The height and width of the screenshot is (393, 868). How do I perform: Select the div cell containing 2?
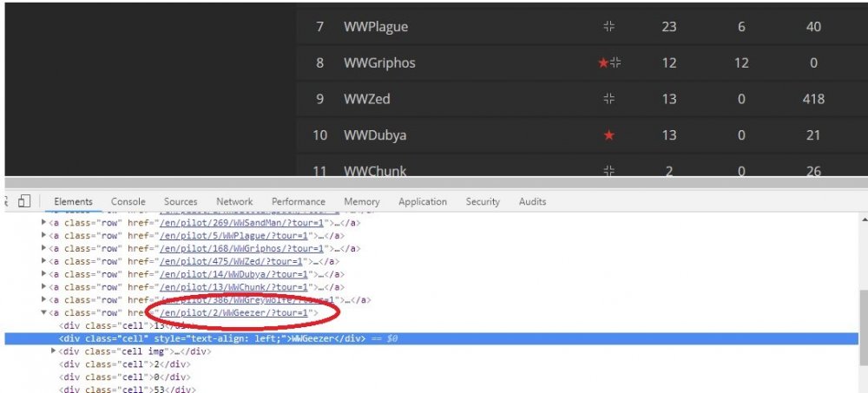[x=124, y=364]
